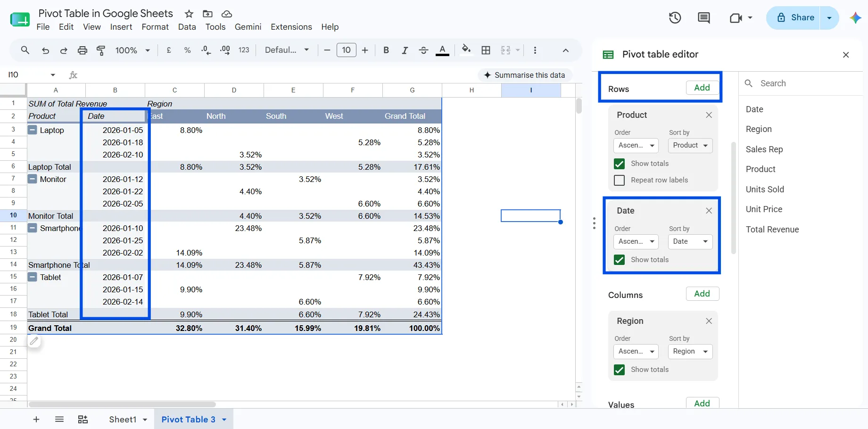This screenshot has height=429, width=868.
Task: Collapse the Laptop row group
Action: click(x=33, y=130)
